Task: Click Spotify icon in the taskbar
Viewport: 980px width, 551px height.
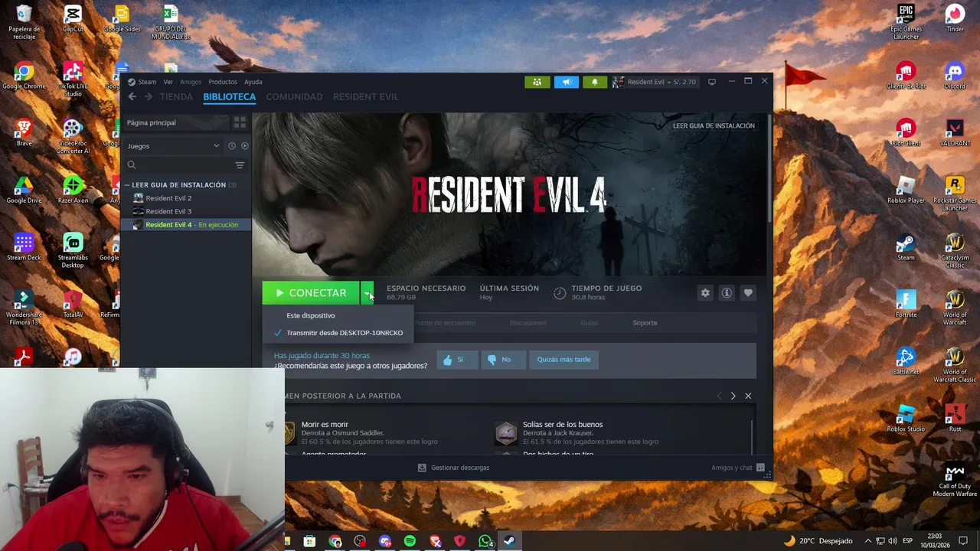Action: click(x=410, y=541)
